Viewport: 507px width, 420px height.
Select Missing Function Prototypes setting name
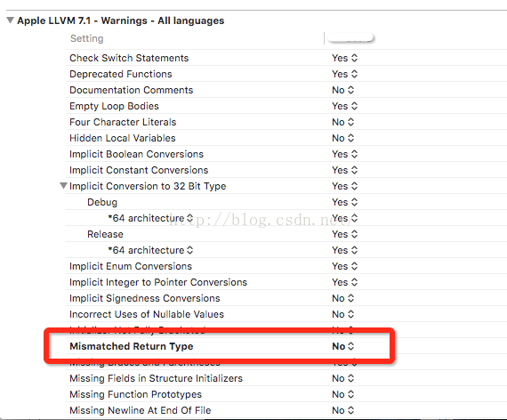[x=135, y=394]
